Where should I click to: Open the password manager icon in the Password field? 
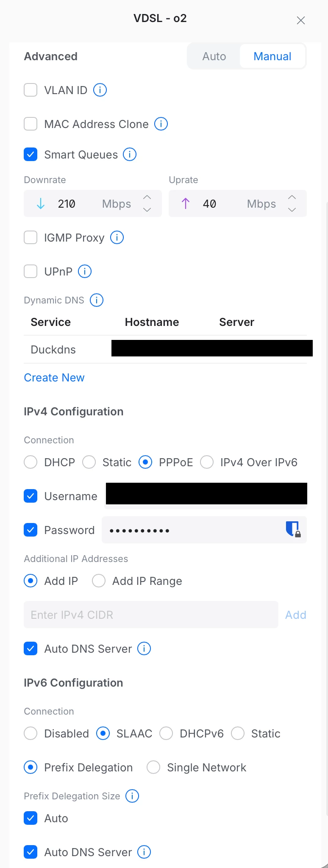pos(293,529)
